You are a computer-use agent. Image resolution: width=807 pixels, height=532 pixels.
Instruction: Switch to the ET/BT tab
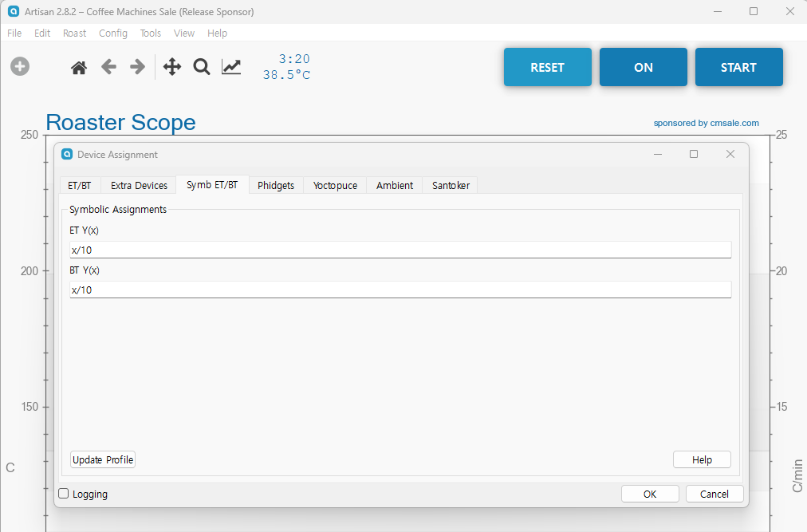pyautogui.click(x=80, y=185)
